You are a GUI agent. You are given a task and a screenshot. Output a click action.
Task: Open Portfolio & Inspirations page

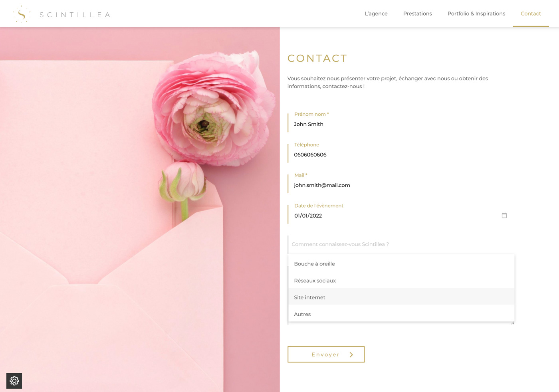pyautogui.click(x=476, y=14)
